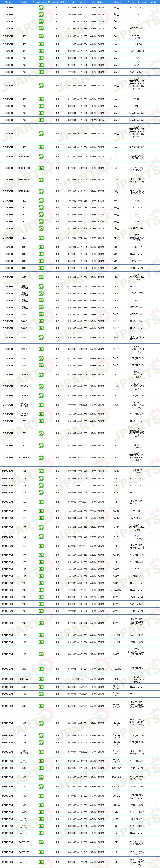
Task: Click petrol fuel icon in Peugeot 205 K2B (TU3S) row
Action: [x=41, y=597]
